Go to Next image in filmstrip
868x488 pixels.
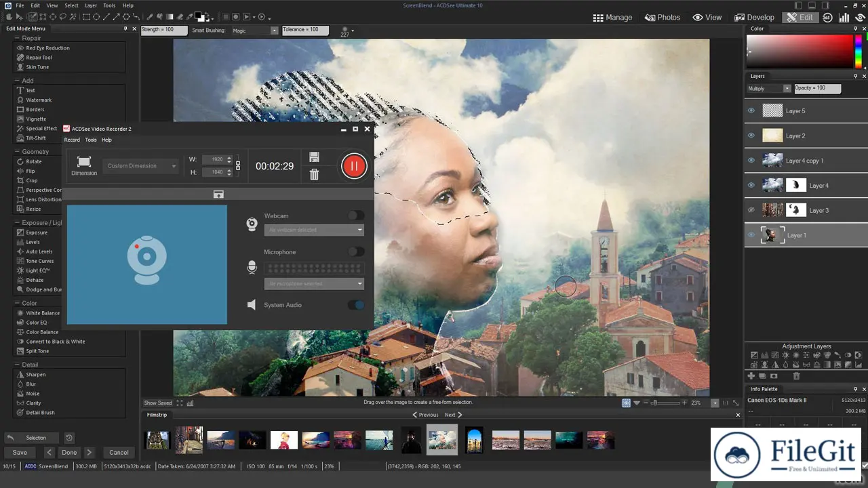coord(453,415)
